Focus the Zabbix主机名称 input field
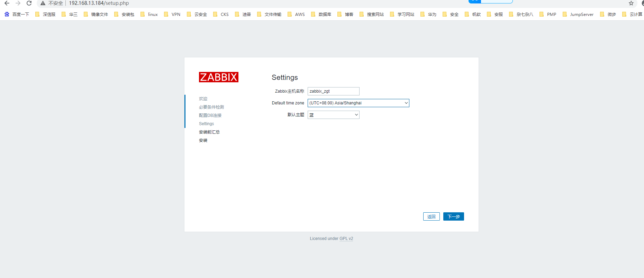 coord(333,91)
